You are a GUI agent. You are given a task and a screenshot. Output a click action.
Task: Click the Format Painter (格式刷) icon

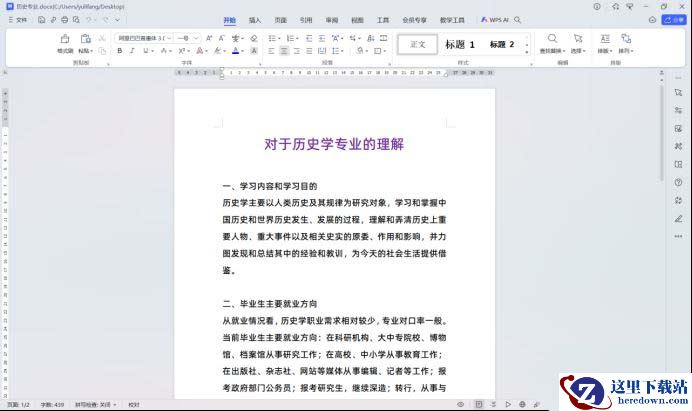pos(65,39)
